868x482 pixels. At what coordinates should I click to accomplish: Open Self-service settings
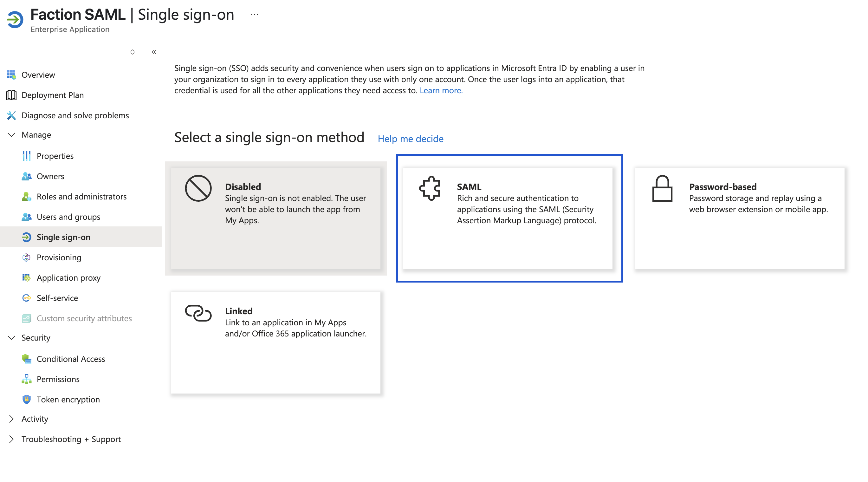[57, 298]
